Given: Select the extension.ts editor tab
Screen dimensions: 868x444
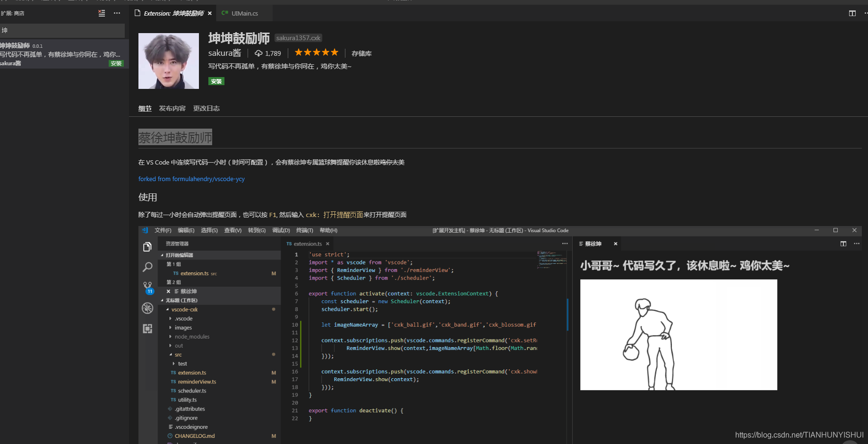Looking at the screenshot, I should click(x=307, y=244).
